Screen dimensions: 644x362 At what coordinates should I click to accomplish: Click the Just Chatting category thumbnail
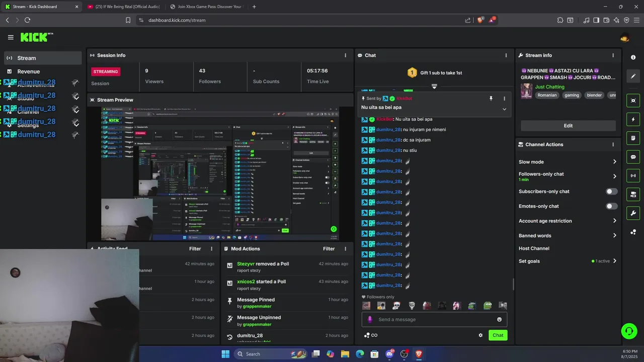pyautogui.click(x=526, y=91)
